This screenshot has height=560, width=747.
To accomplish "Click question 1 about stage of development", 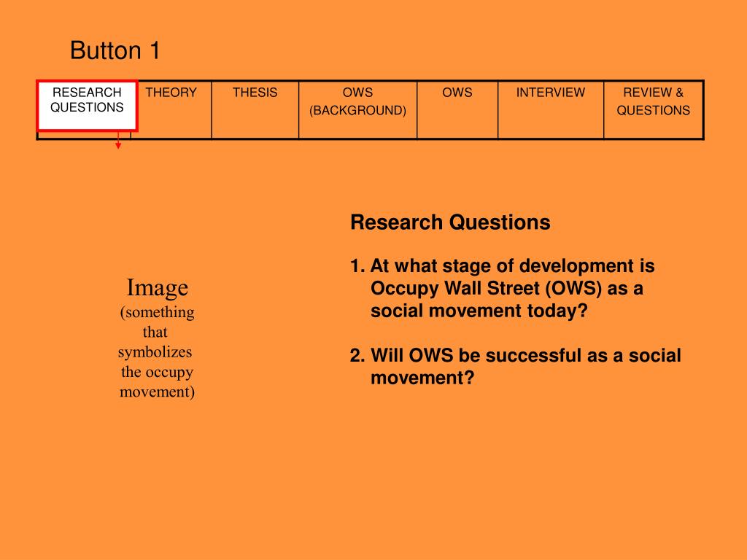I will 502,288.
